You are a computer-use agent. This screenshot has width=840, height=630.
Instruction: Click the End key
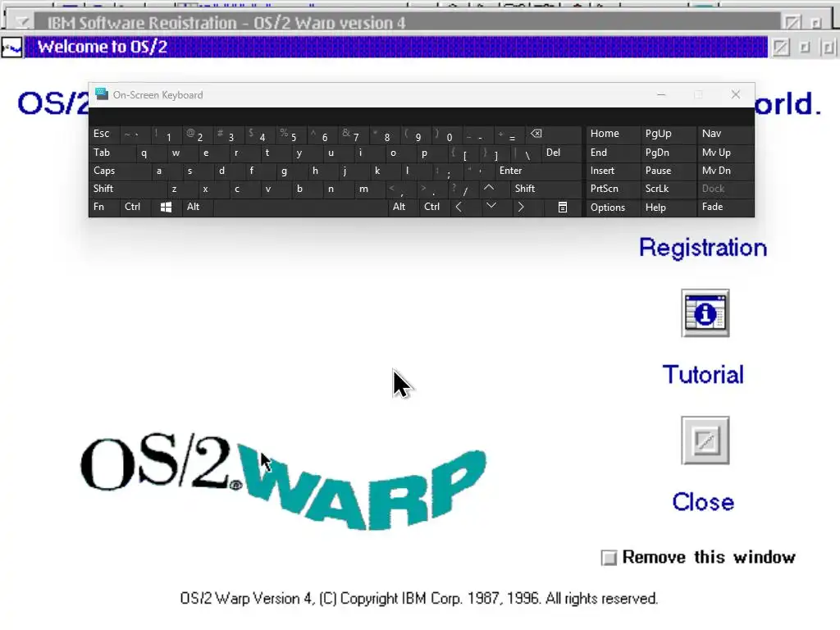[x=613, y=153]
